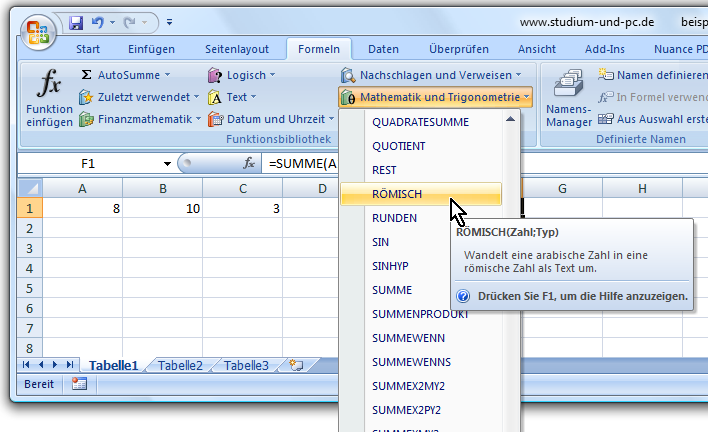Select the SUMMEX2MY2 function
708x432 pixels.
tap(420, 386)
